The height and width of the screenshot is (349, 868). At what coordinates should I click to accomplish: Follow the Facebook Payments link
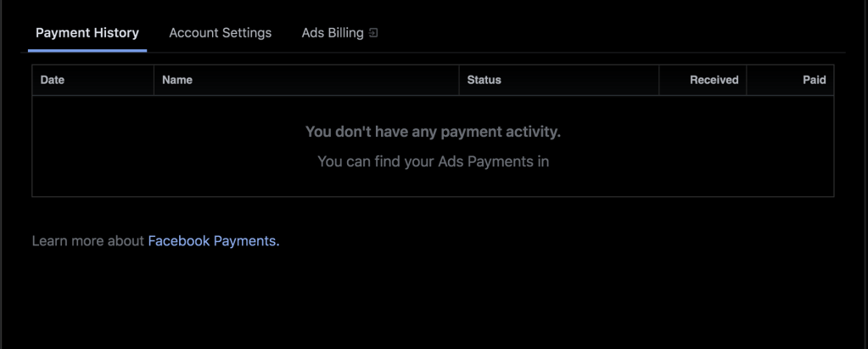(213, 241)
